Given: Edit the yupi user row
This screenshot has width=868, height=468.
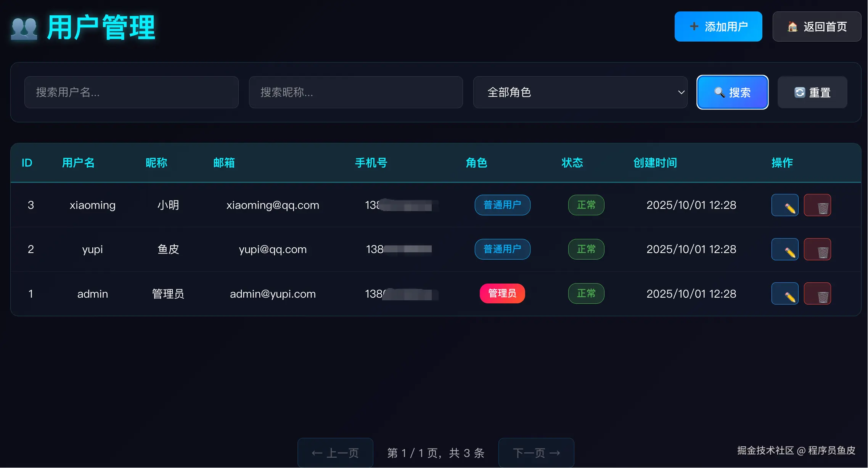Looking at the screenshot, I should point(785,249).
